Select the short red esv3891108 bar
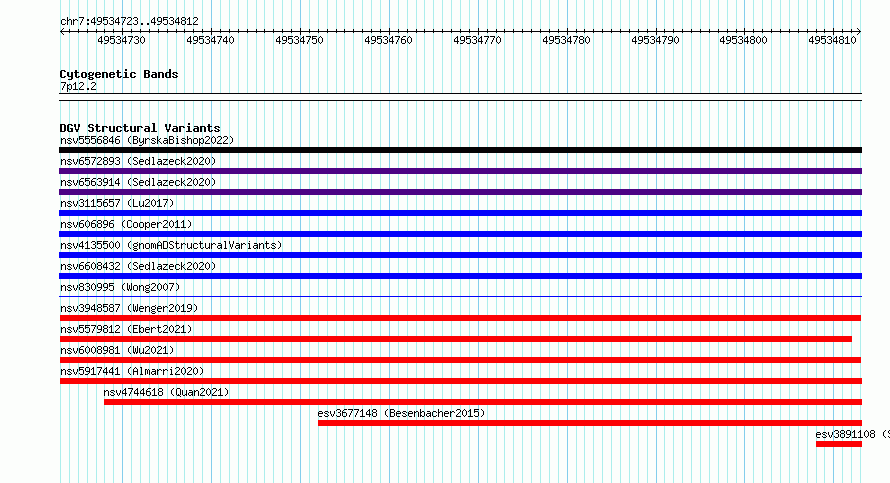Image resolution: width=890 pixels, height=483 pixels. [839, 444]
